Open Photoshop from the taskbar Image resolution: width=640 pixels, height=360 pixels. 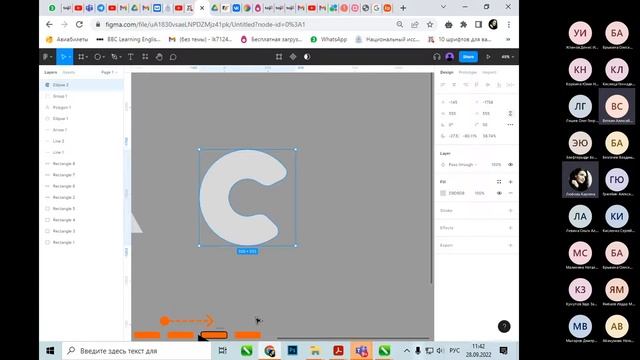(292, 351)
